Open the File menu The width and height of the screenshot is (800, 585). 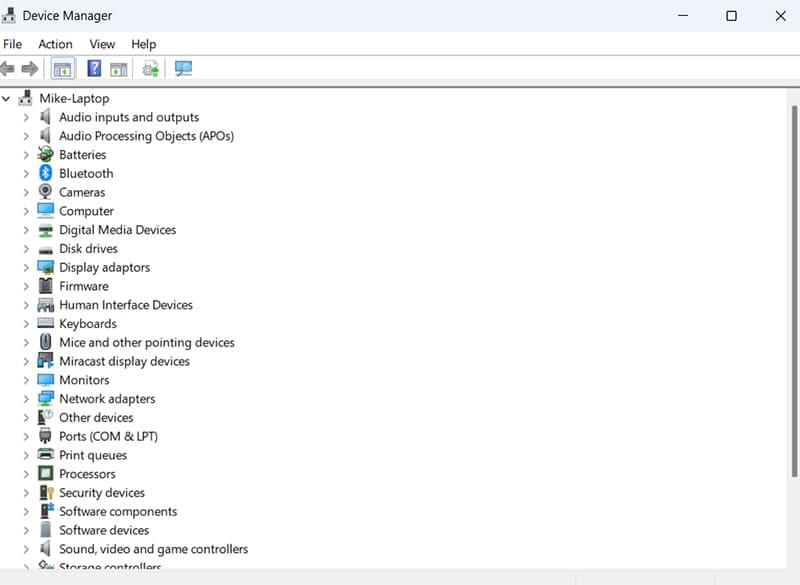[x=13, y=44]
